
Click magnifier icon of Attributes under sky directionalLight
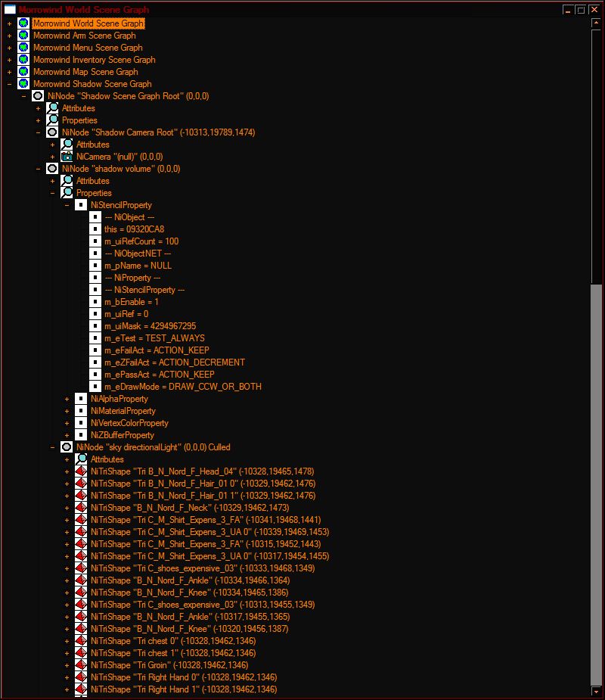[81, 459]
